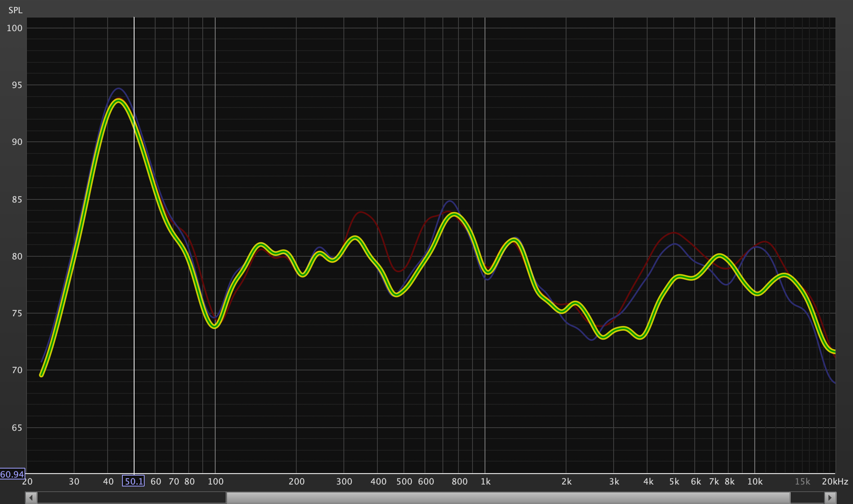
Task: Click the 1k frequency axis label
Action: click(x=485, y=481)
